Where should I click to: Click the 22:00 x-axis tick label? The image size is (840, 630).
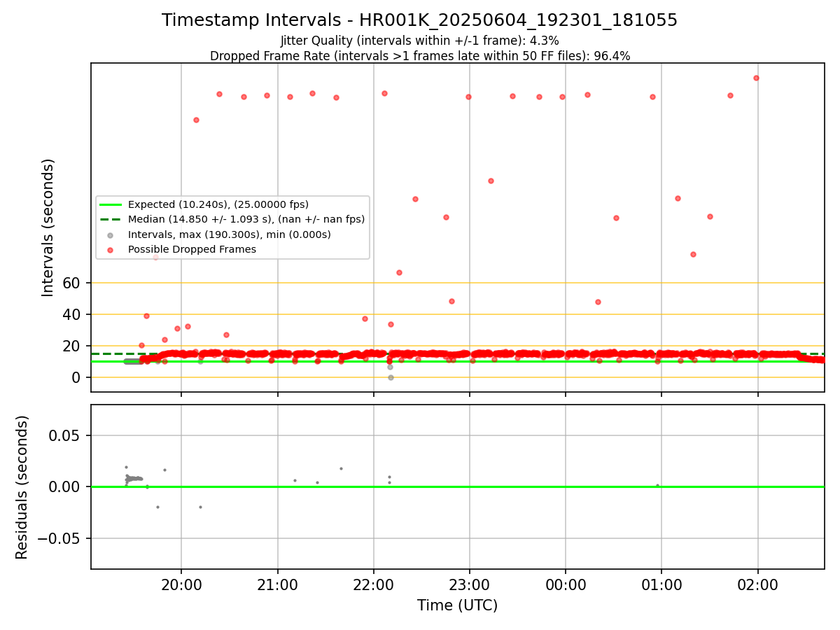[x=373, y=584]
